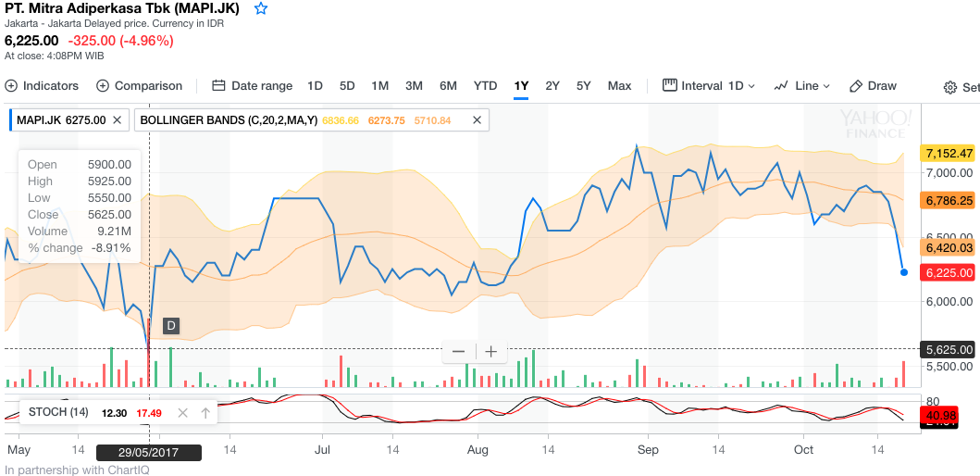980x476 pixels.
Task: Click the Oct axis label
Action: (x=804, y=450)
